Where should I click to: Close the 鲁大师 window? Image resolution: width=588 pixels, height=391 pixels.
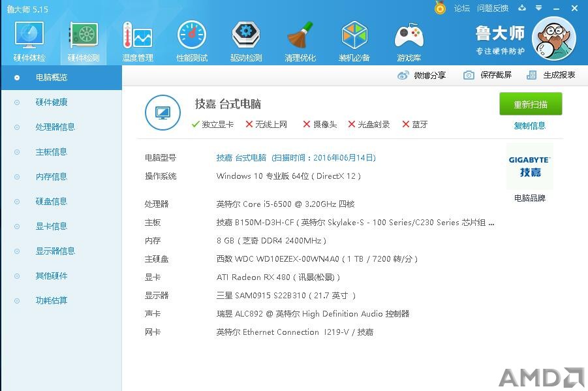click(574, 8)
